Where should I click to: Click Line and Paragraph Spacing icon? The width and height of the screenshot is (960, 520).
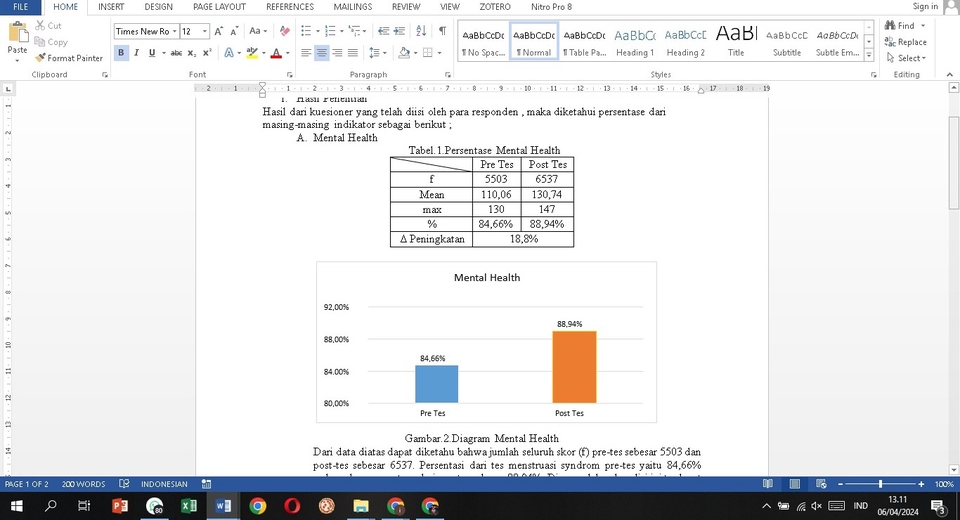(374, 53)
